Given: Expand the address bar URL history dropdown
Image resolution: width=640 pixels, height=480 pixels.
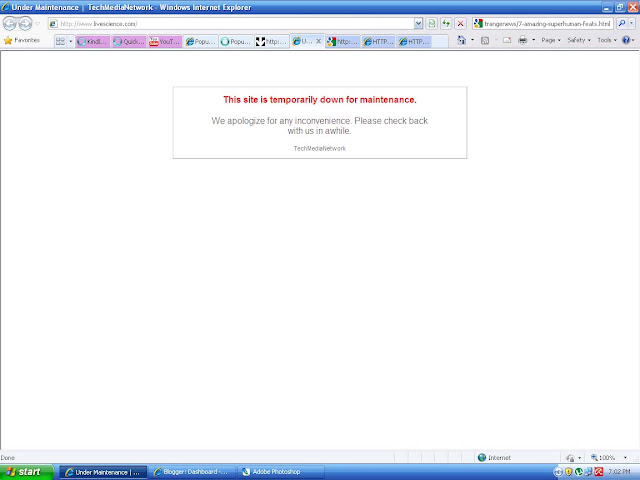Looking at the screenshot, I should click(418, 24).
